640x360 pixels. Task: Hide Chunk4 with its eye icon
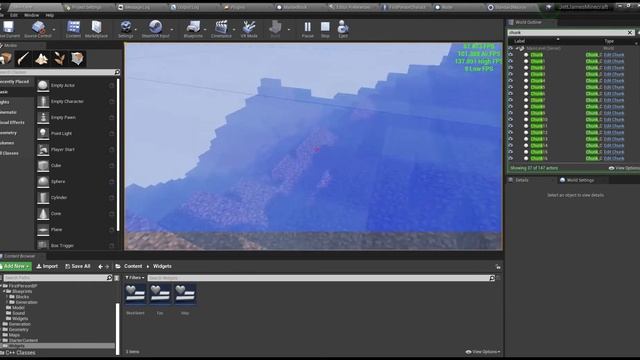point(511,81)
